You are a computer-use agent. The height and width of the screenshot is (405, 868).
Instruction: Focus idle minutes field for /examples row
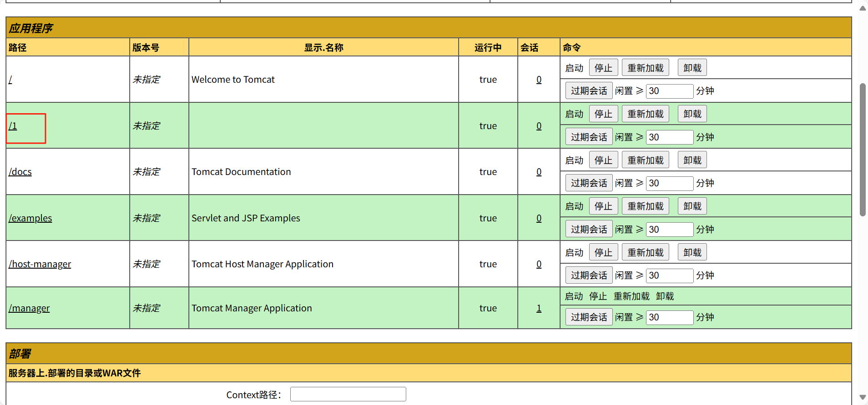pyautogui.click(x=670, y=230)
